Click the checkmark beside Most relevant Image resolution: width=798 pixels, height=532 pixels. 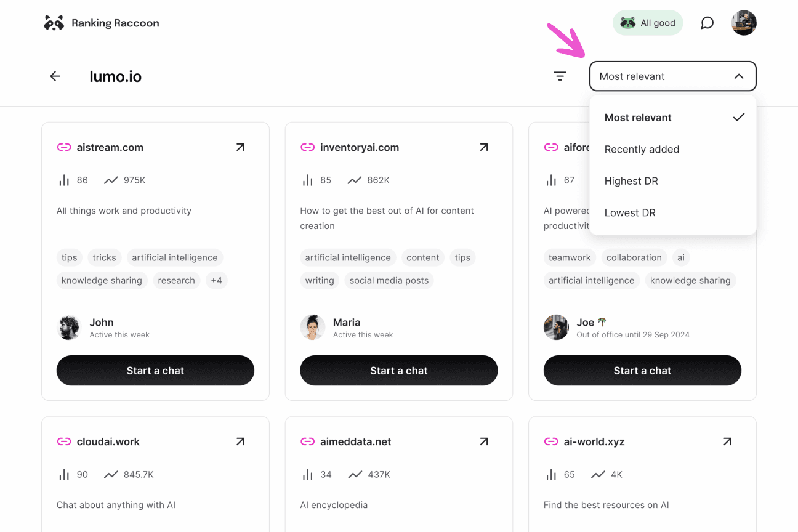pos(738,117)
